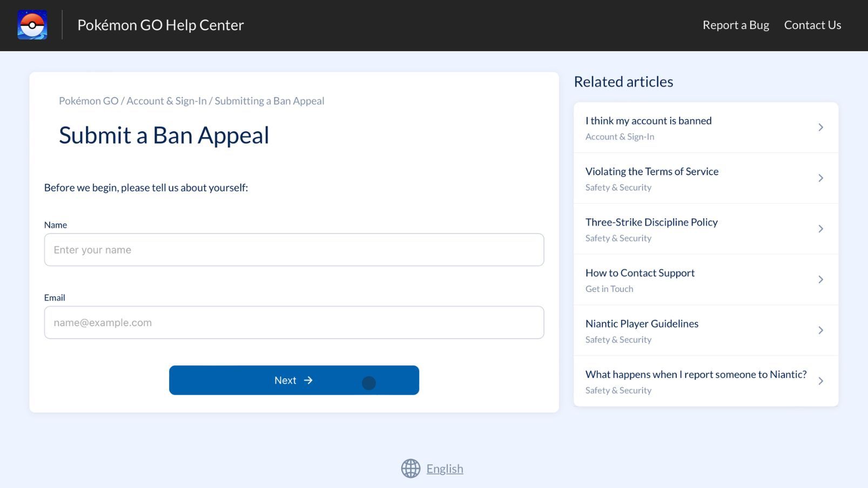Expand chevron for Violating the Terms of Service
868x488 pixels.
820,178
